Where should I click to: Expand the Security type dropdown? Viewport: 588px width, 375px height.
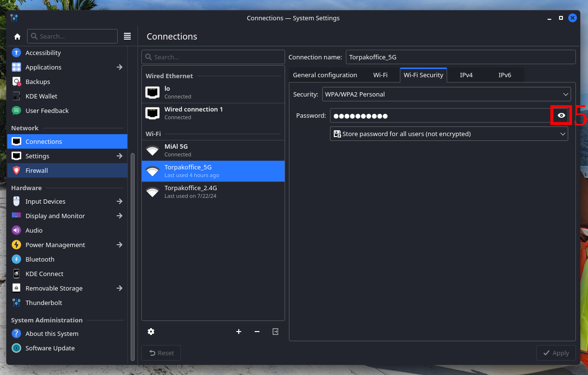(446, 94)
